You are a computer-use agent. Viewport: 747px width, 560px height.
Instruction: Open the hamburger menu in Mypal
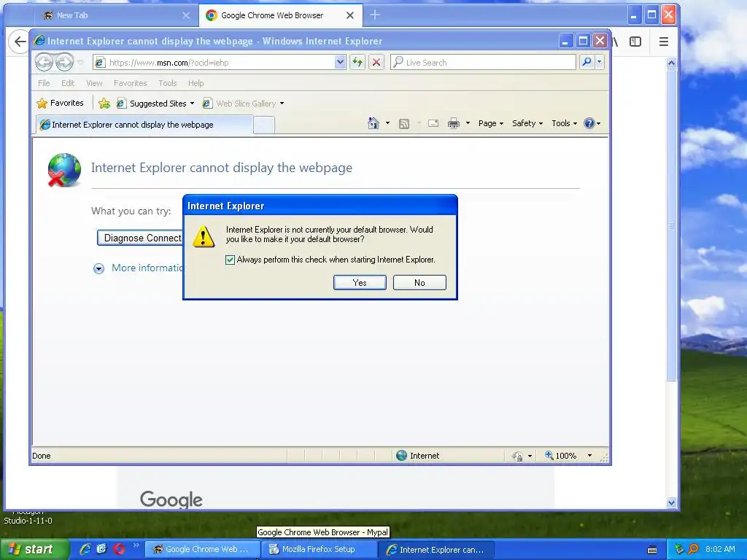[x=664, y=42]
